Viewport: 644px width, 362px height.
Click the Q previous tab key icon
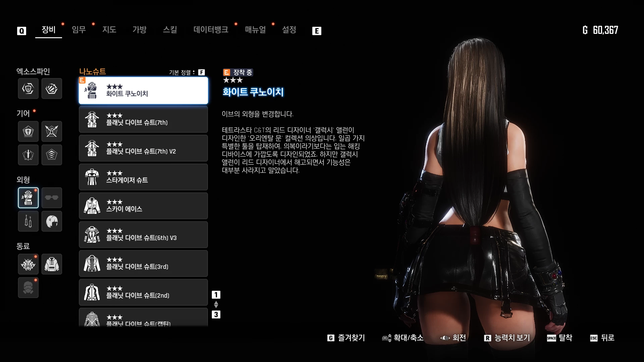pos(21,31)
